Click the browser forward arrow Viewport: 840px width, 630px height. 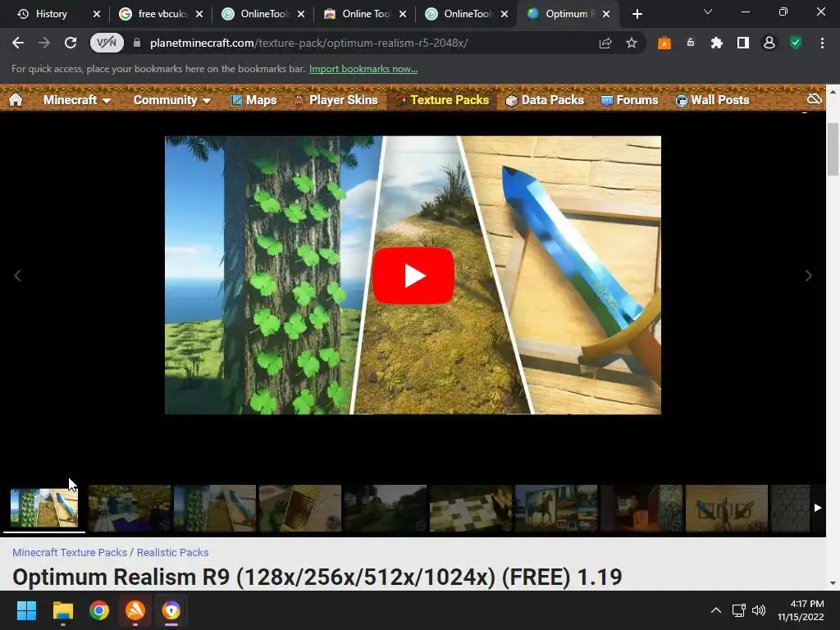[x=44, y=43]
